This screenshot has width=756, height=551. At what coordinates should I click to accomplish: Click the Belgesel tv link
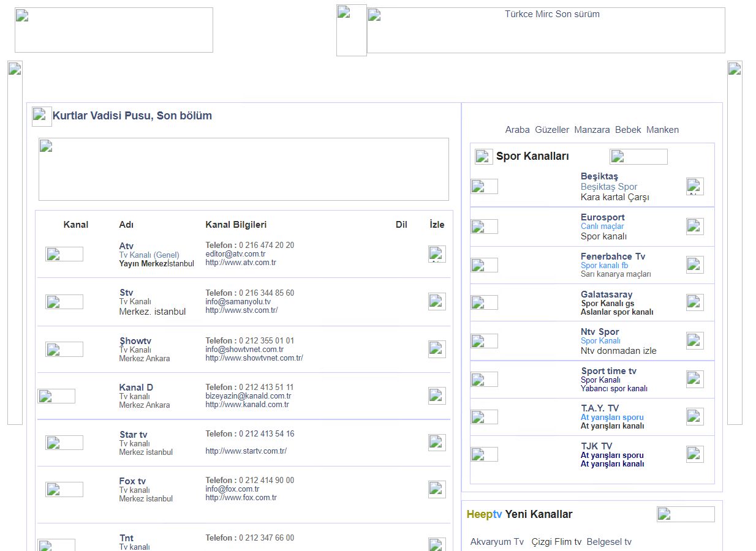609,542
